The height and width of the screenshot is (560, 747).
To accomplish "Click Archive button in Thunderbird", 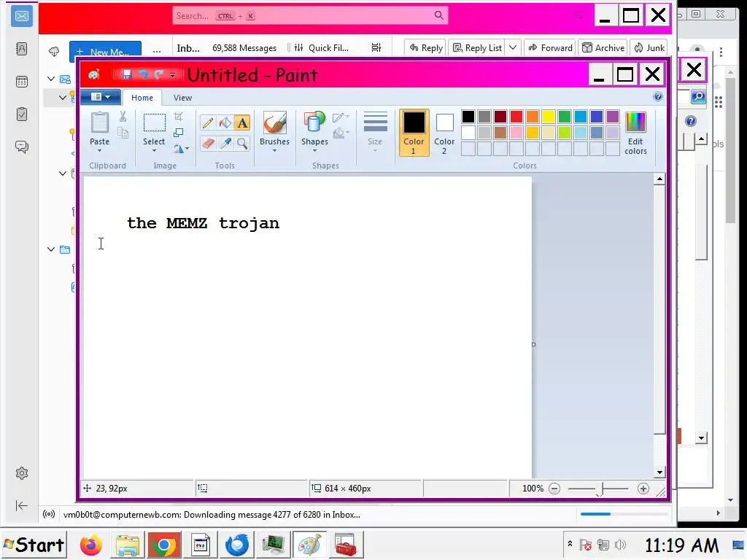I will 603,47.
